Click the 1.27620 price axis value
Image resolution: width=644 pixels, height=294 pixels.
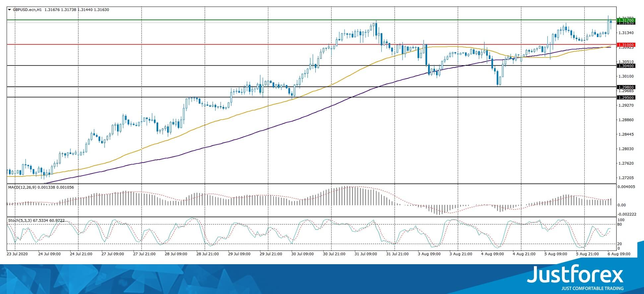click(x=626, y=163)
